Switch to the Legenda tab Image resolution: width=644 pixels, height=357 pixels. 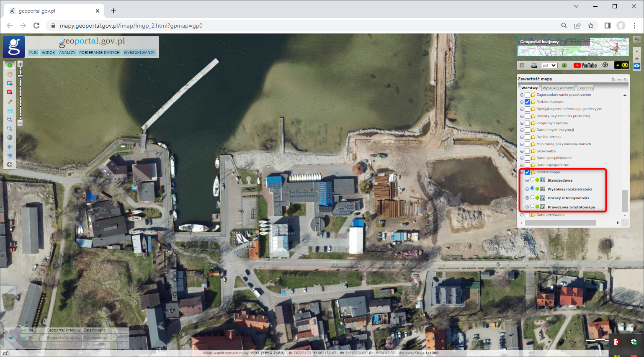point(585,87)
